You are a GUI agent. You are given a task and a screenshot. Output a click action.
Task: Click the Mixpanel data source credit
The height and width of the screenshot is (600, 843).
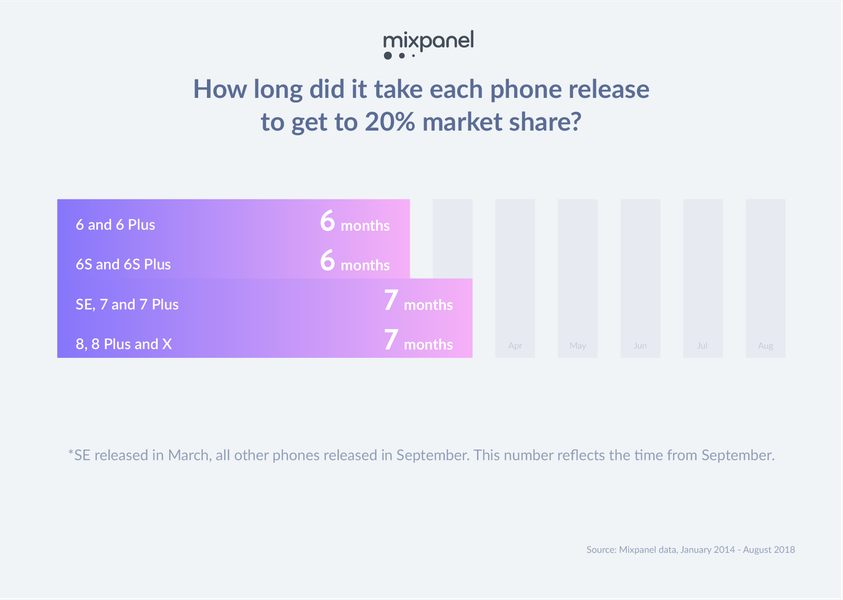[x=690, y=550]
